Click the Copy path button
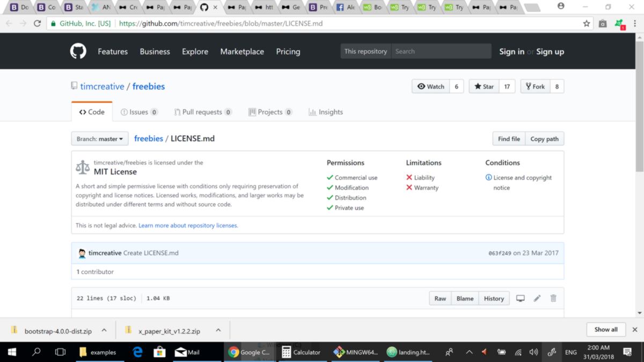644x362 pixels. point(545,138)
